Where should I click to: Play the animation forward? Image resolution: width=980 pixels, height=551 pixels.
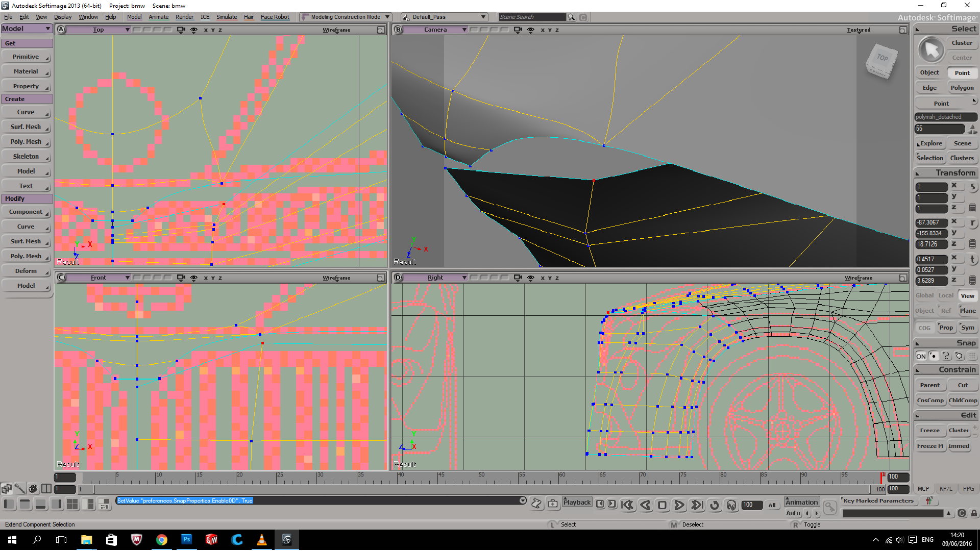coord(679,505)
